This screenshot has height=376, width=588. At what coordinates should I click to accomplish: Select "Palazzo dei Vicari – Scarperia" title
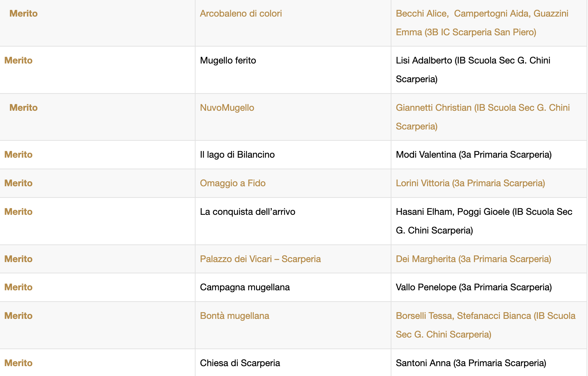point(260,259)
